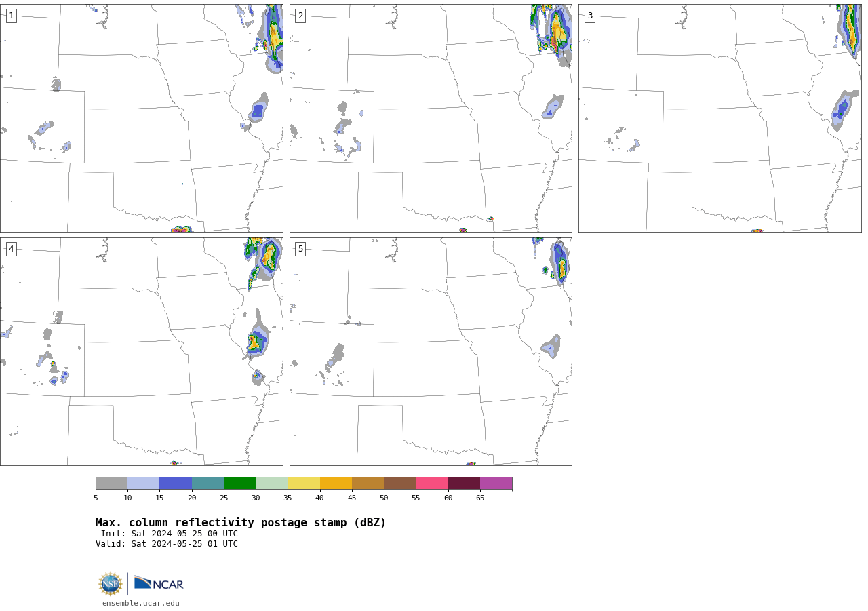Click the number 3 panel label
868x611 pixels.
(589, 16)
